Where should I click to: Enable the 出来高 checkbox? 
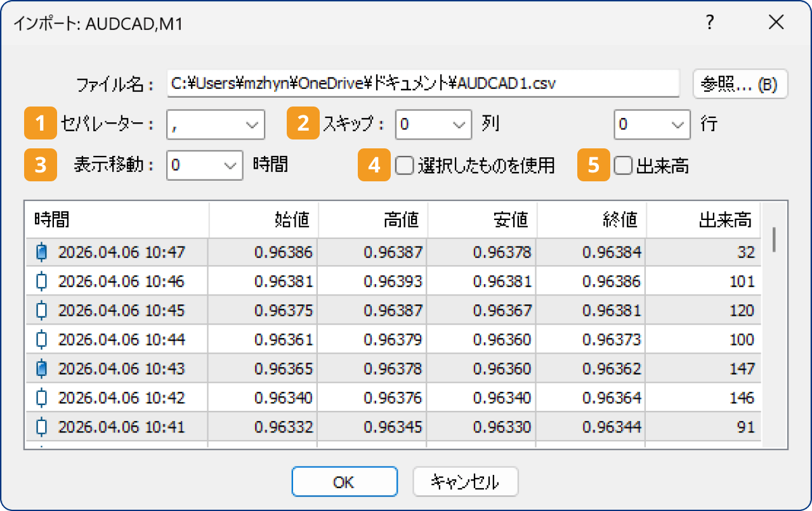click(622, 165)
